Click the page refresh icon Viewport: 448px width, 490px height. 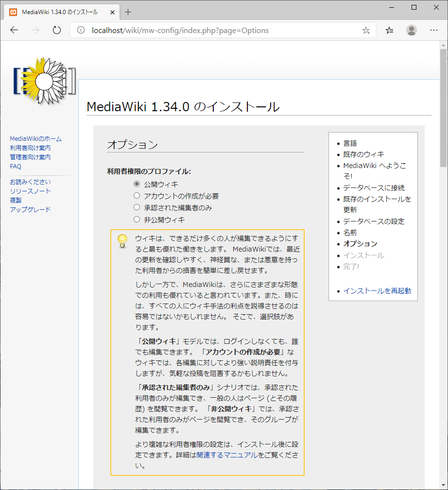pyautogui.click(x=56, y=30)
